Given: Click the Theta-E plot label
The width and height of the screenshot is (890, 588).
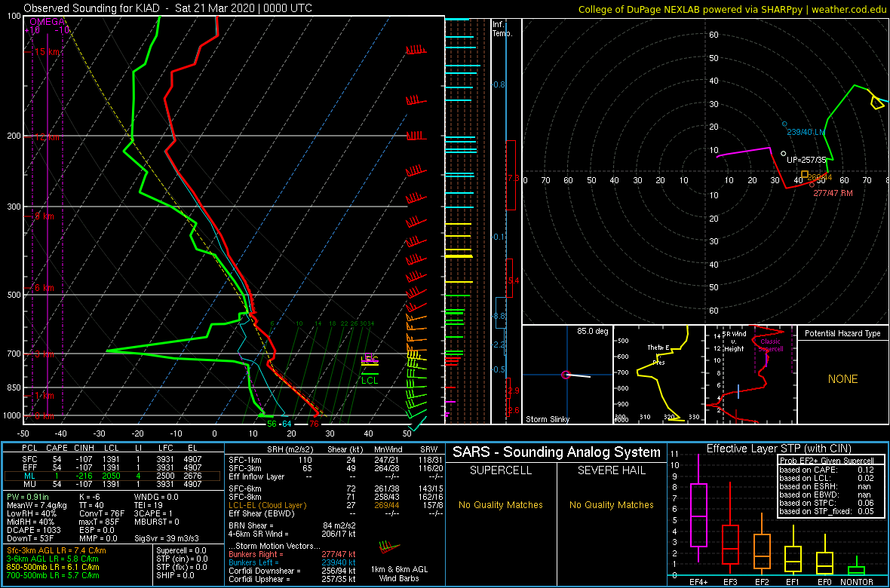Looking at the screenshot, I should pos(657,348).
